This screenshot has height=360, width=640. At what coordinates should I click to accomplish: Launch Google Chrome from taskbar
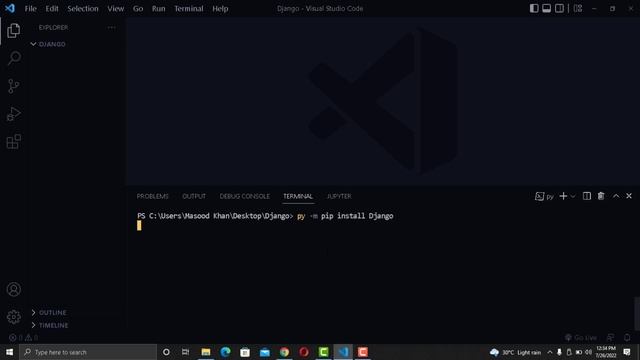click(x=284, y=352)
